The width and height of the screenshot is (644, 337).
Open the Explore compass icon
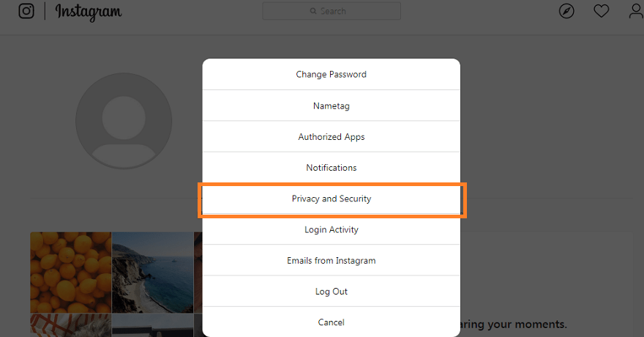point(566,11)
